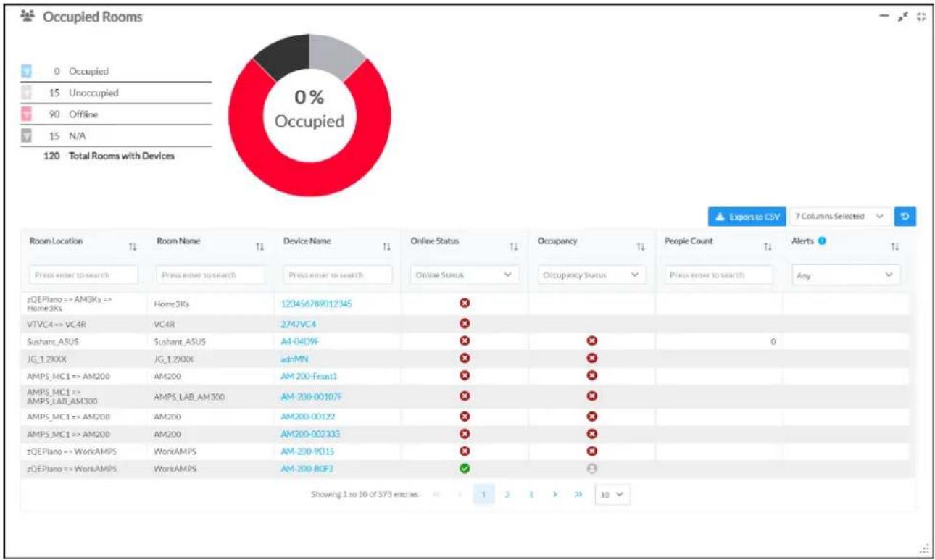Click the Room Name search field
Image resolution: width=935 pixels, height=560 pixels.
[x=210, y=275]
